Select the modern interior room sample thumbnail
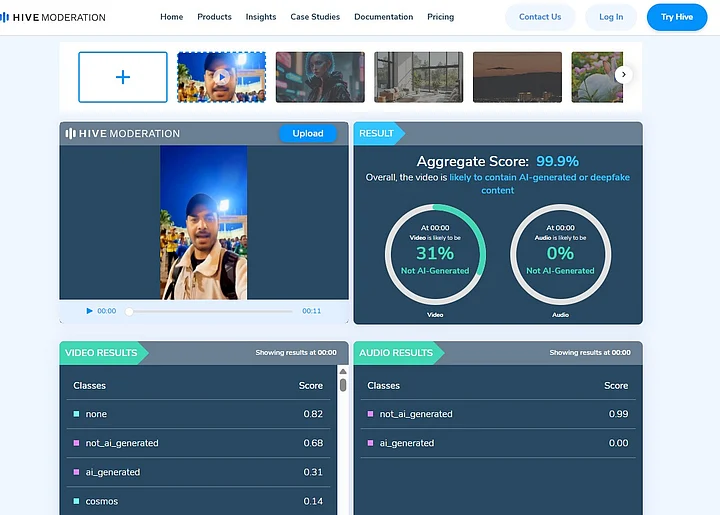This screenshot has height=515, width=720. 418,77
